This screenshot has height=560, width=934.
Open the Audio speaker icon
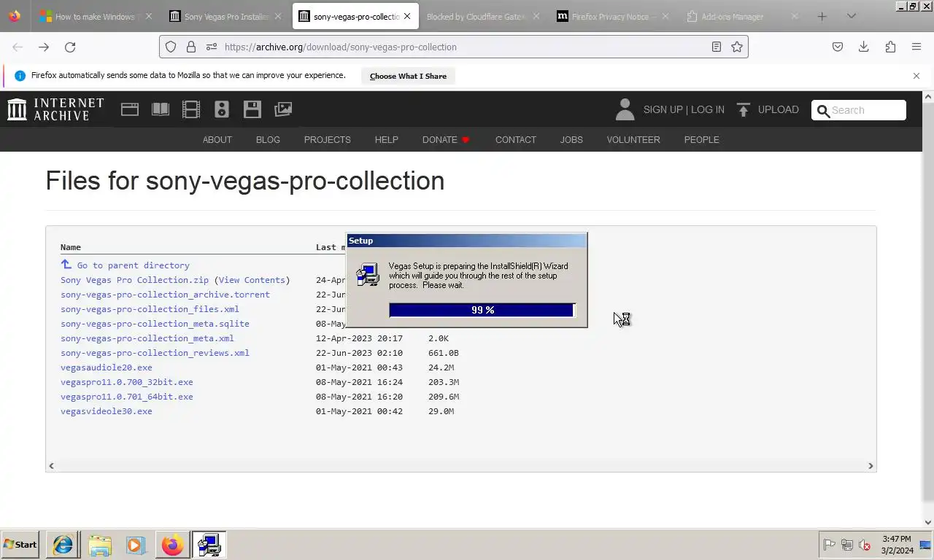222,109
